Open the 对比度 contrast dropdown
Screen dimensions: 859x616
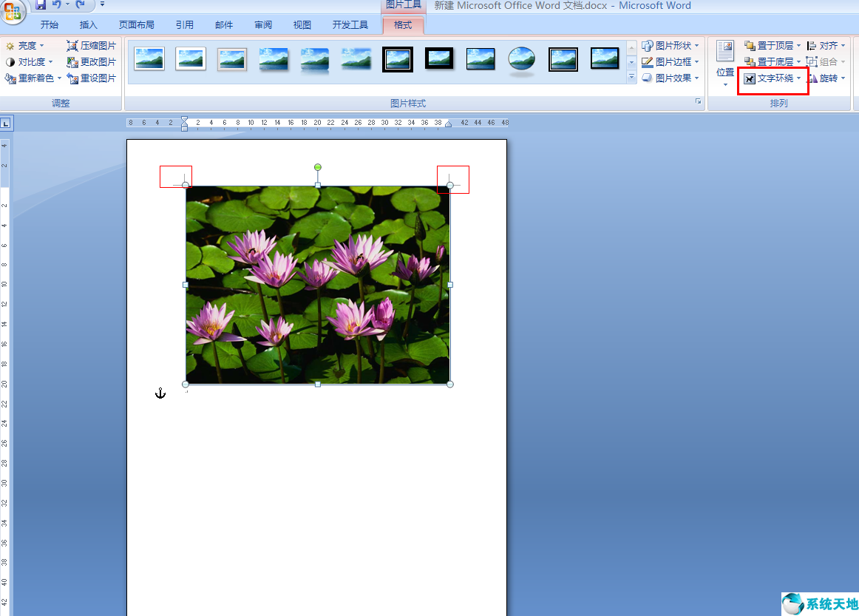pos(29,62)
